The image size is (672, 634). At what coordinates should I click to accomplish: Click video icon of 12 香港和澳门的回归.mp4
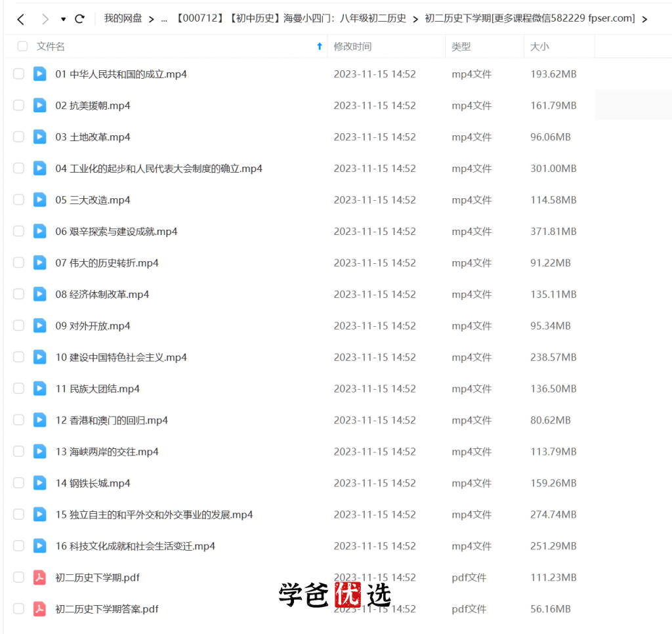click(x=40, y=419)
